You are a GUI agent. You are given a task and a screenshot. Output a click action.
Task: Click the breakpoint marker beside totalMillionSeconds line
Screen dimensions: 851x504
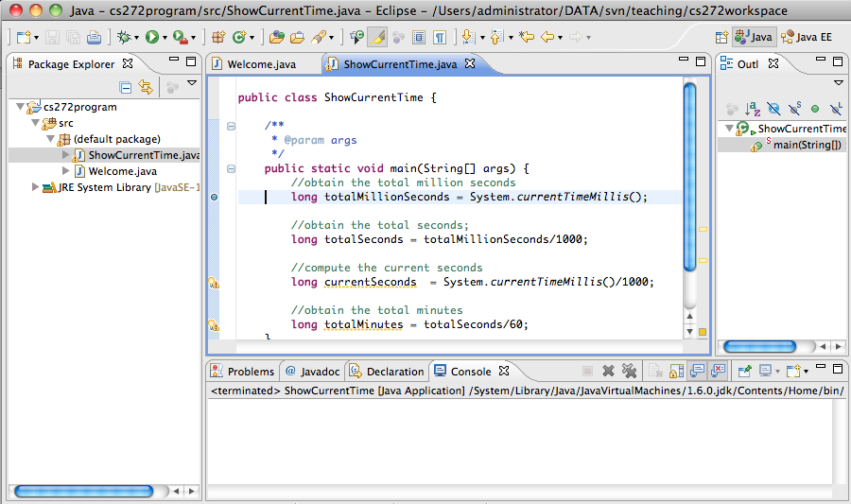click(215, 197)
